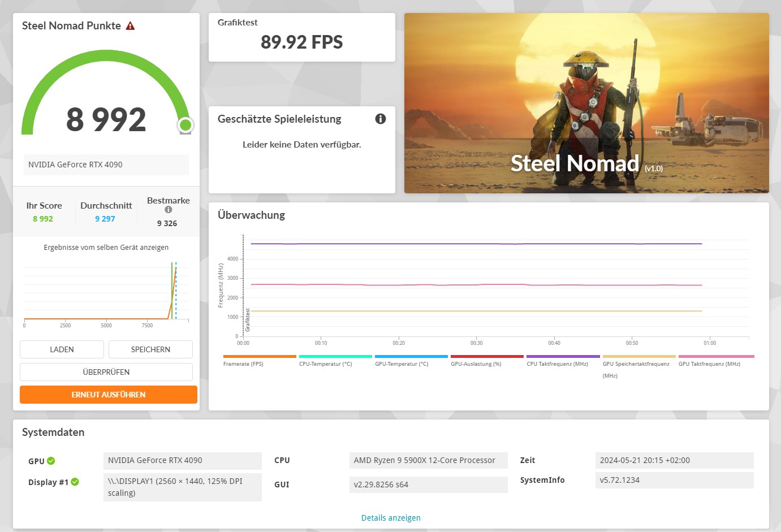Toggle the pink GPU Taktfrequenz legend entry

click(x=716, y=357)
